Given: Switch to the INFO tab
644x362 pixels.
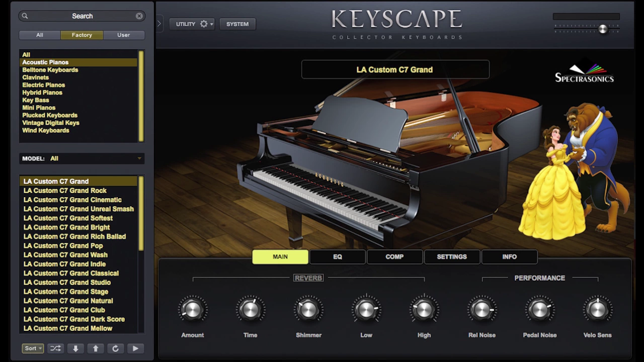Looking at the screenshot, I should point(509,256).
